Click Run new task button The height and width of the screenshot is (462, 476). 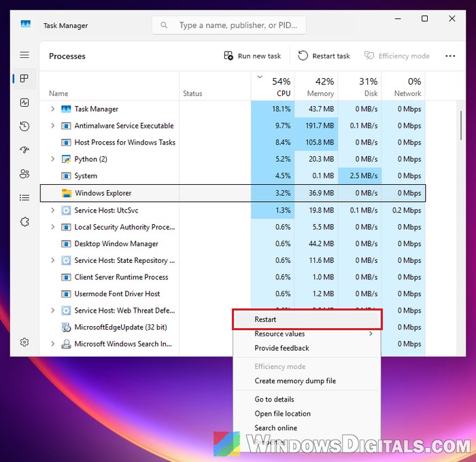[252, 56]
